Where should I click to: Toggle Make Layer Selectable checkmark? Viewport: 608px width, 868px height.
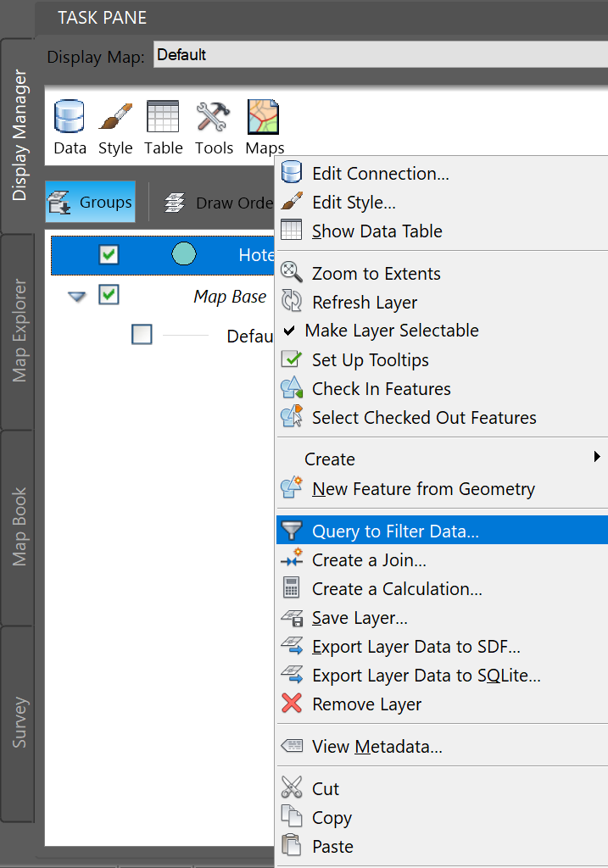(289, 331)
